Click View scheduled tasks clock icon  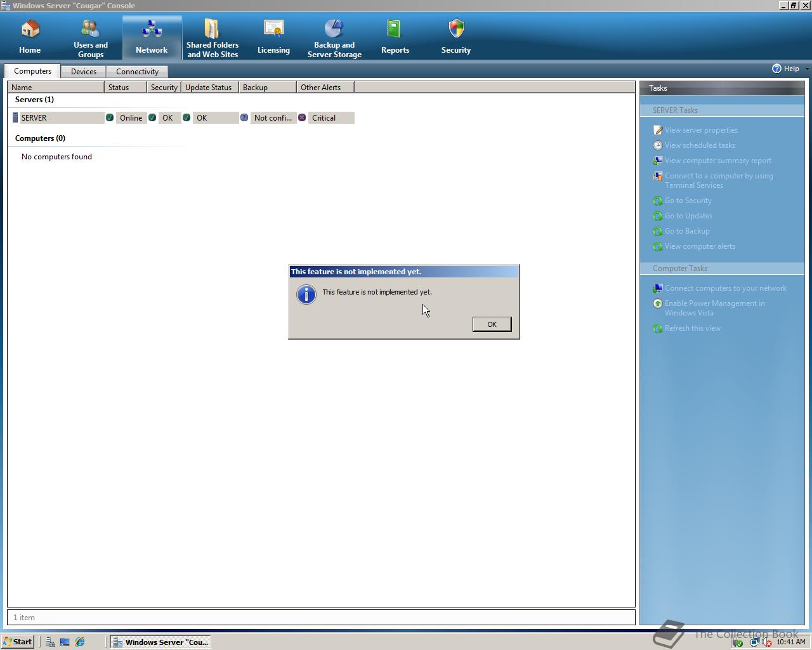pos(658,145)
